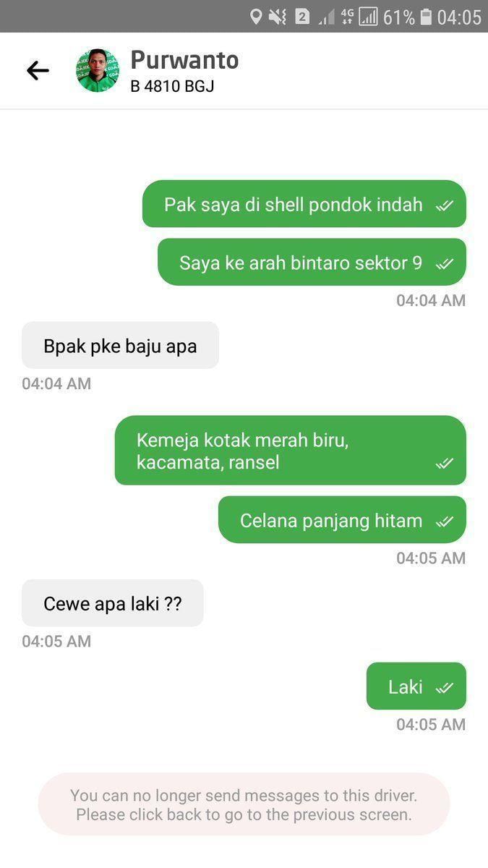Image resolution: width=488 pixels, height=868 pixels.
Task: Tap the SIM 2 indicator icon
Action: click(302, 17)
